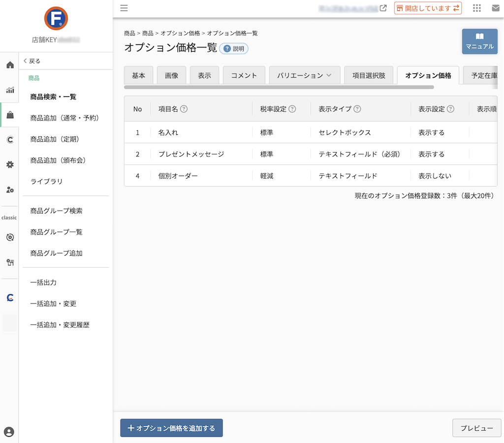Screen dimensions: 504x443
Task: Open the user-with-gear icon in sidebar
Action: (10, 190)
